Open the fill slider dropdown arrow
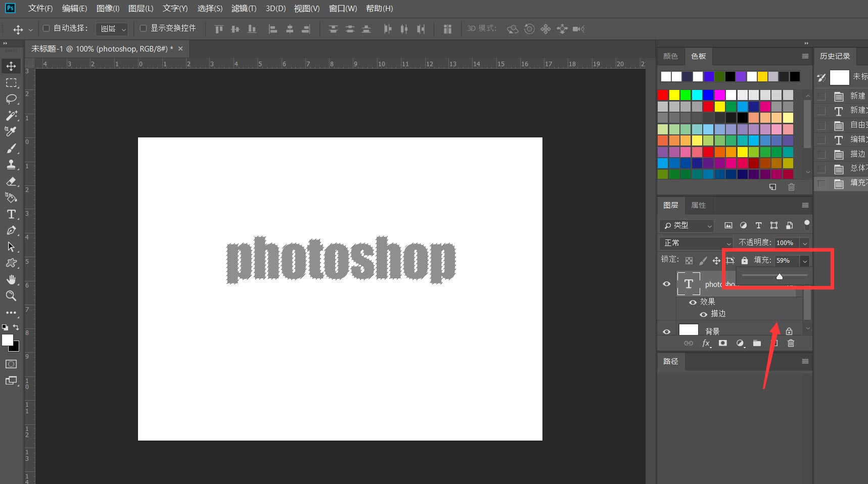Viewport: 868px width, 484px height. (804, 261)
